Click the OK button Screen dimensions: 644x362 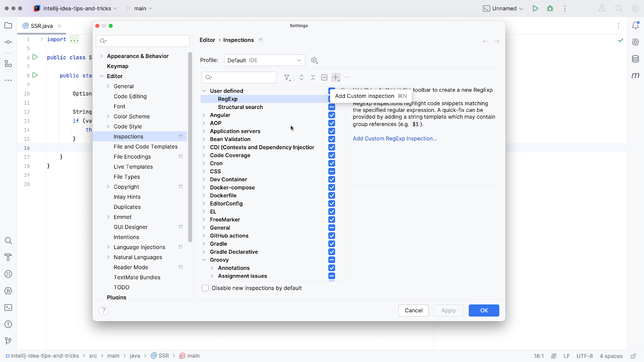(484, 311)
